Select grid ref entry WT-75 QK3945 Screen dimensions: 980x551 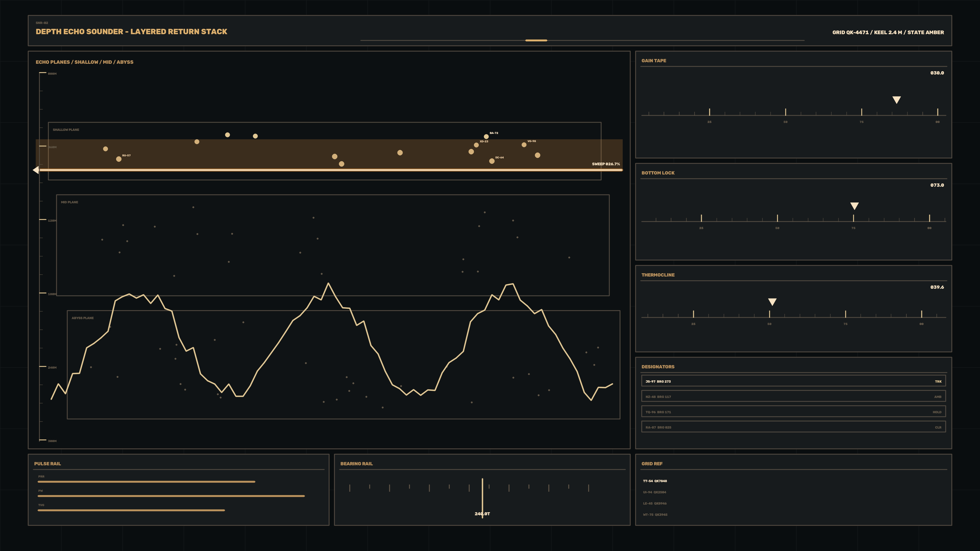(x=655, y=515)
